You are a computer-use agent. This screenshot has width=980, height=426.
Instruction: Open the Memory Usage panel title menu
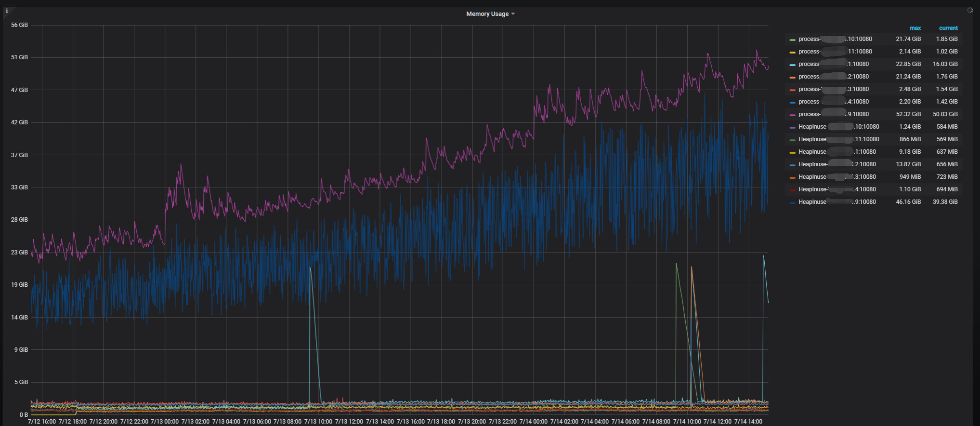point(487,14)
